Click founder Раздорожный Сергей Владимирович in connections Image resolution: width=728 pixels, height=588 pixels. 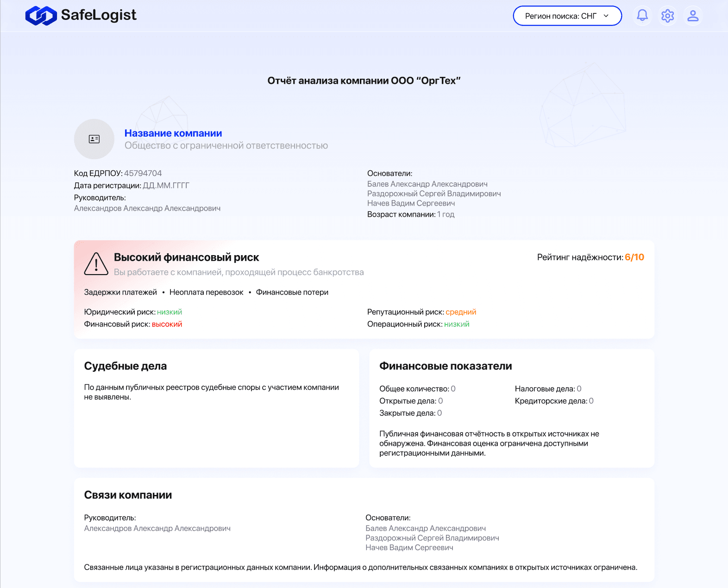pos(432,538)
